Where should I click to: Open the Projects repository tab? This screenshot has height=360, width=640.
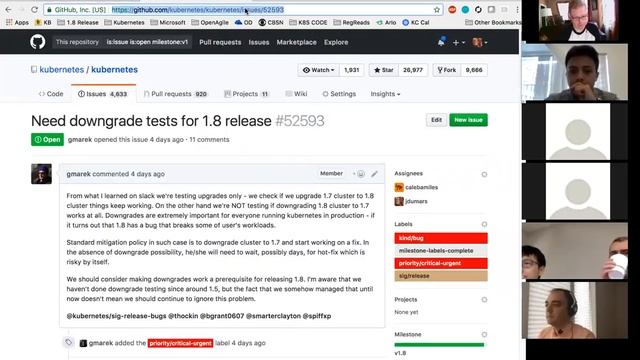(x=246, y=94)
